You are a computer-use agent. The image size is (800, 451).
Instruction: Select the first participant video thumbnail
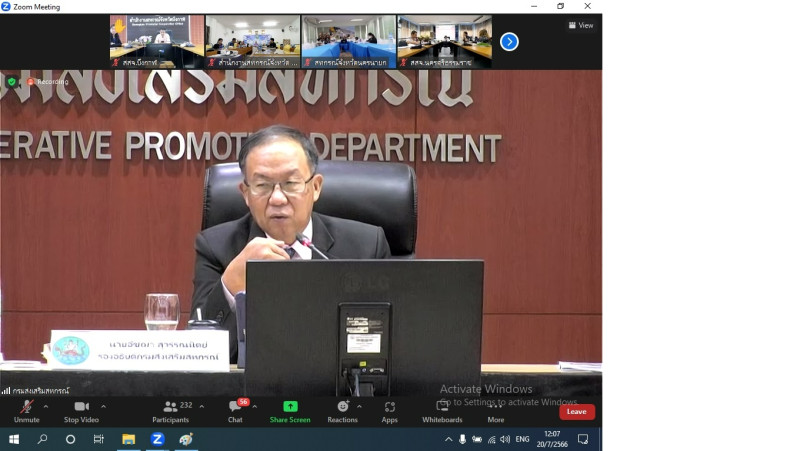click(x=157, y=41)
